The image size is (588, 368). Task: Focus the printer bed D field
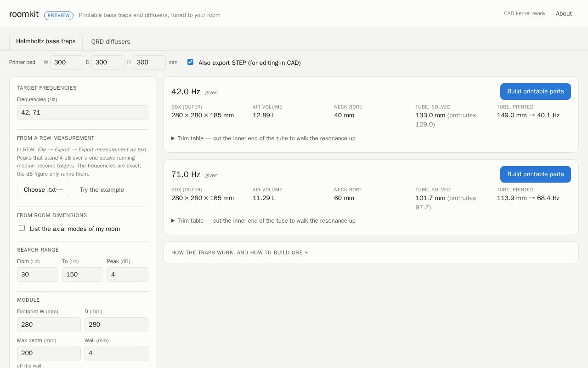click(x=108, y=63)
